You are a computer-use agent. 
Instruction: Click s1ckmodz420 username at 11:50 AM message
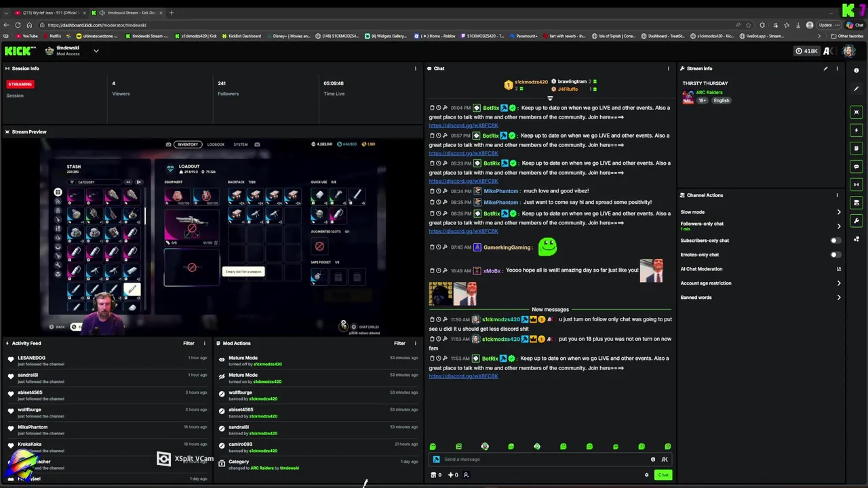[500, 319]
